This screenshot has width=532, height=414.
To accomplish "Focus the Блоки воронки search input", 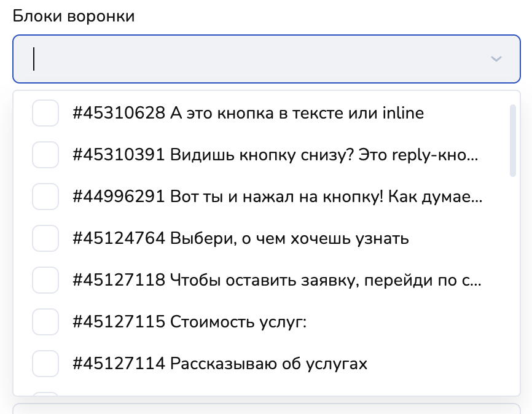I will (x=246, y=59).
